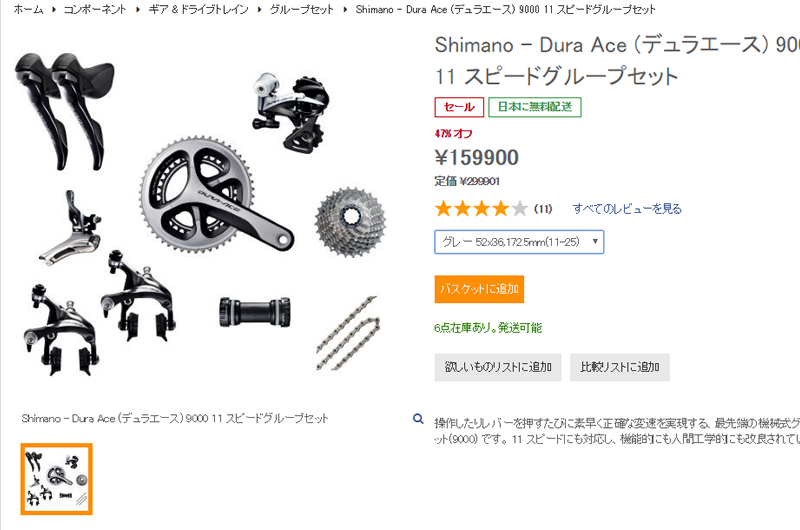
Task: Click the magnifier zoom icon below image
Action: coord(418,419)
